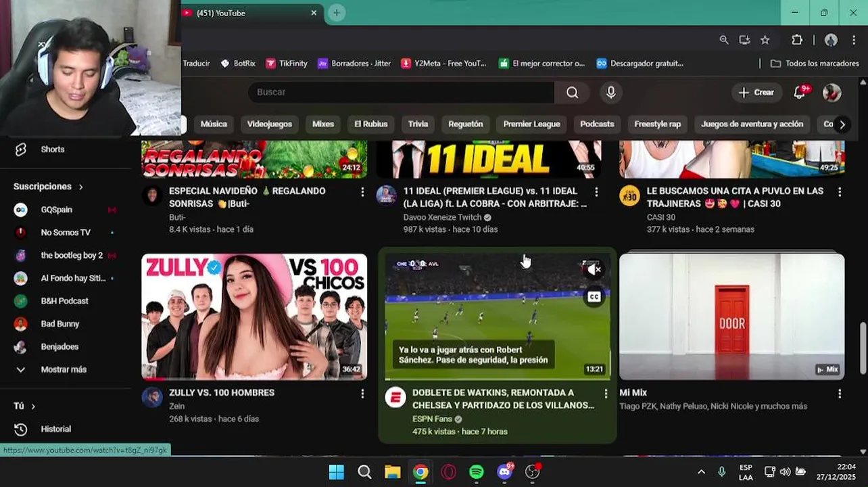868x487 pixels.
Task: Expand the Suscripciones section
Action: pos(49,187)
